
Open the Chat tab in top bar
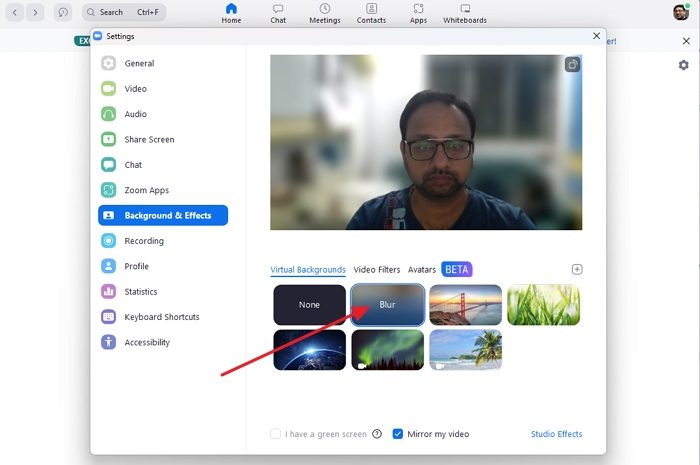point(278,13)
